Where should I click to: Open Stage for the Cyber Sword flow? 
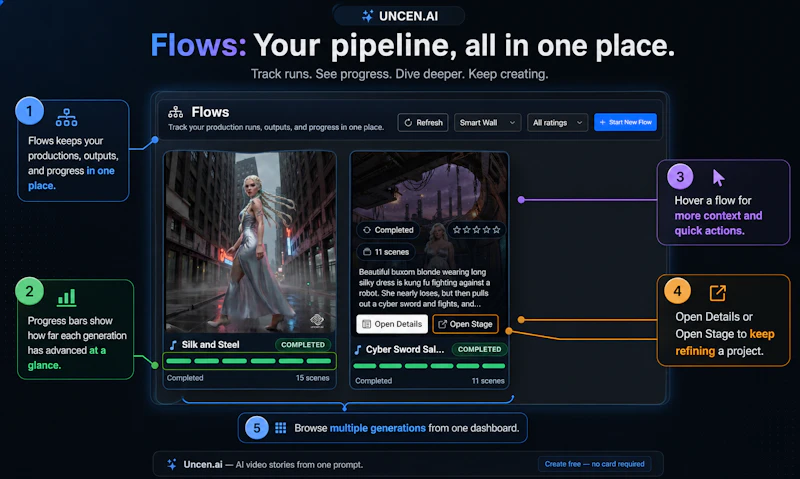coord(465,324)
